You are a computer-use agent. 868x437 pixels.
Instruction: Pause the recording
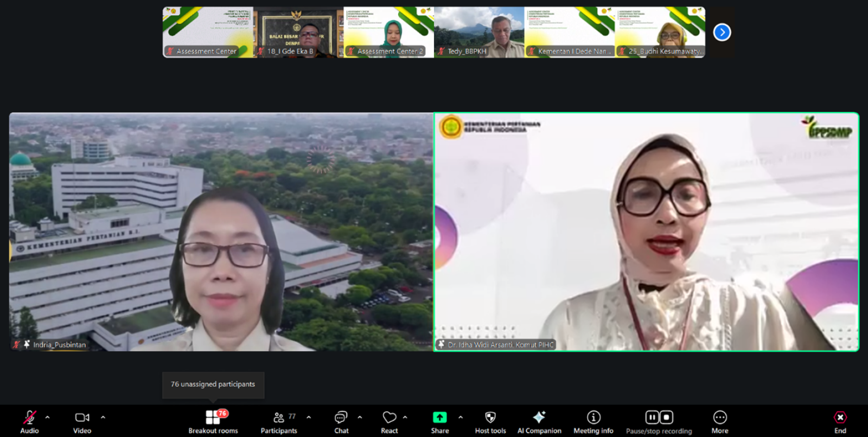pyautogui.click(x=652, y=417)
